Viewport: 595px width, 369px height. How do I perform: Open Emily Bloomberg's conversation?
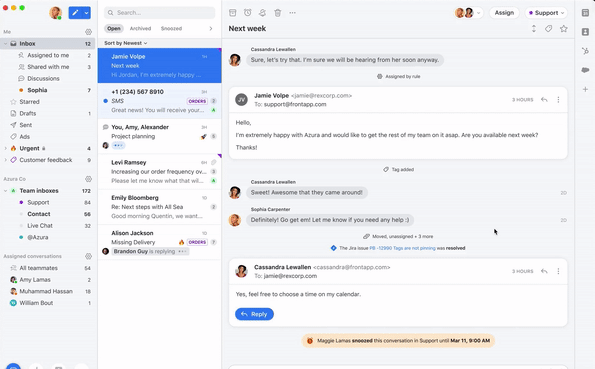(x=159, y=207)
